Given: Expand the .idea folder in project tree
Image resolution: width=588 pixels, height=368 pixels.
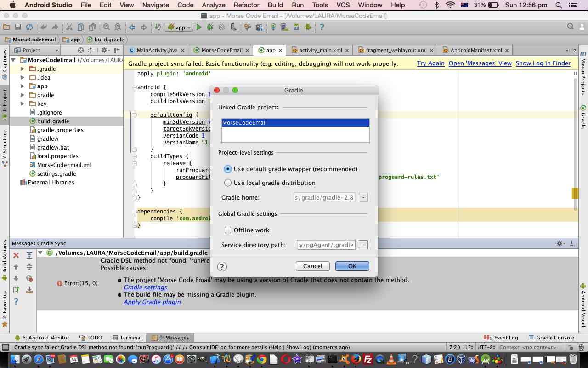Looking at the screenshot, I should [x=22, y=77].
